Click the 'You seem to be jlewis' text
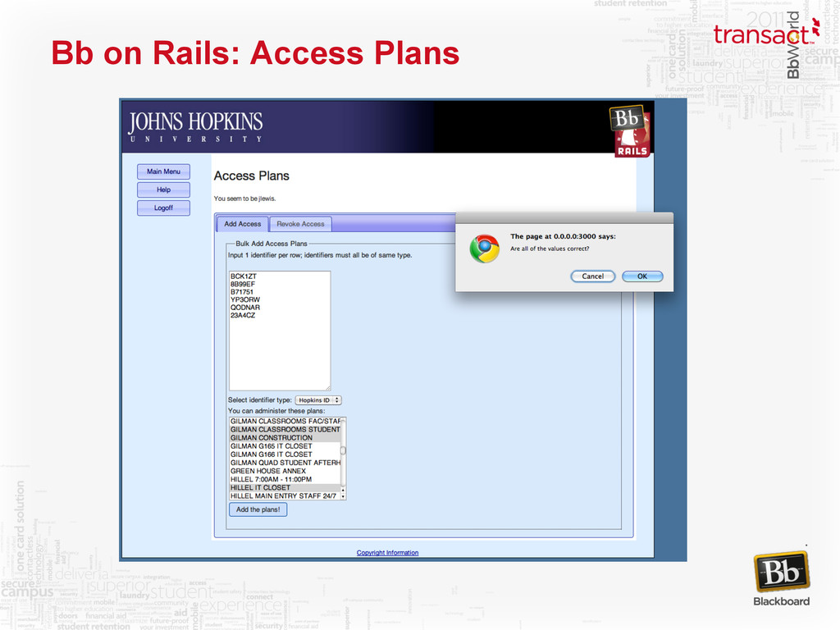 click(x=244, y=199)
